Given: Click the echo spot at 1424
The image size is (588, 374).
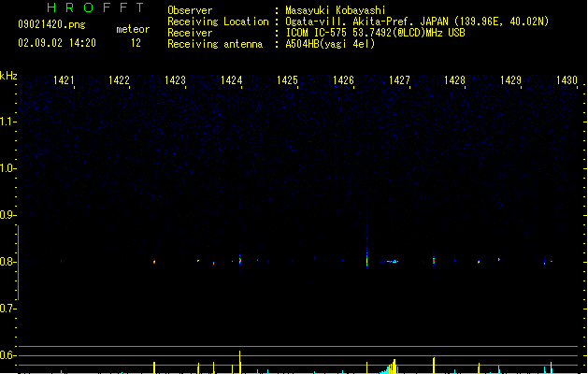Looking at the screenshot, I should pos(240,259).
